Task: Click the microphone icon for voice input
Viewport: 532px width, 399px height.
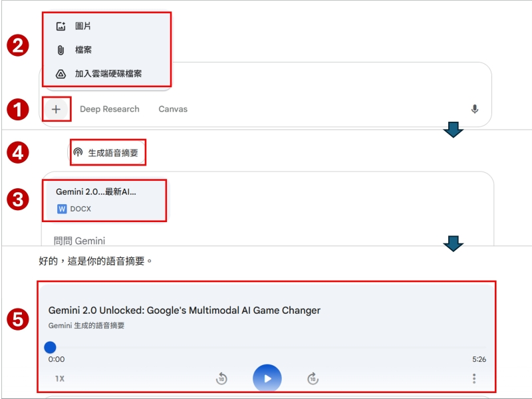Action: (x=475, y=109)
